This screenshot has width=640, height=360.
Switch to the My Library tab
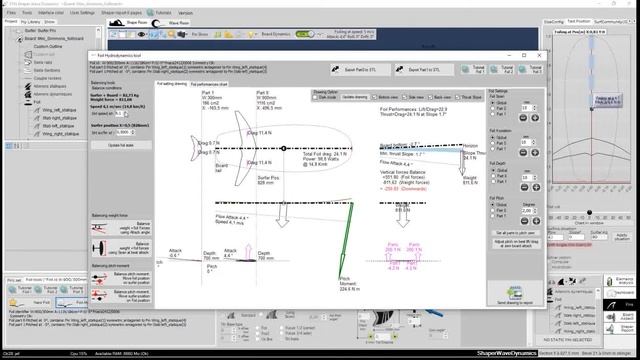(x=31, y=22)
